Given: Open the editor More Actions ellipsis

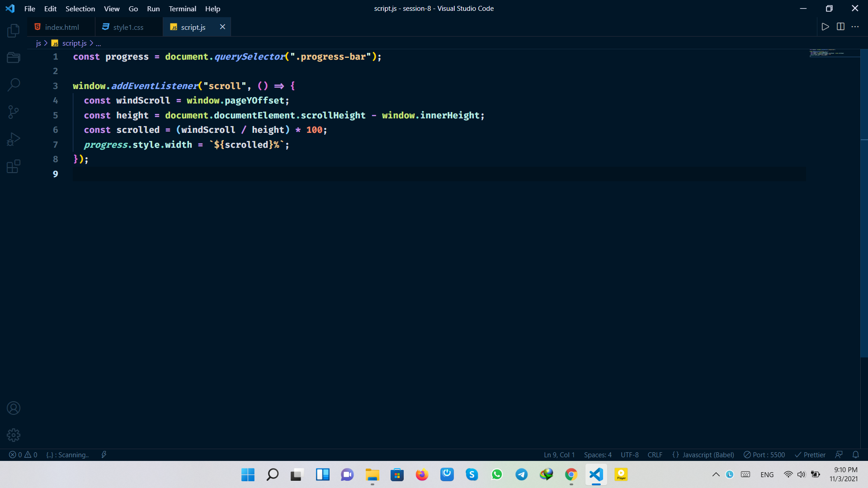Looking at the screenshot, I should pos(855,27).
